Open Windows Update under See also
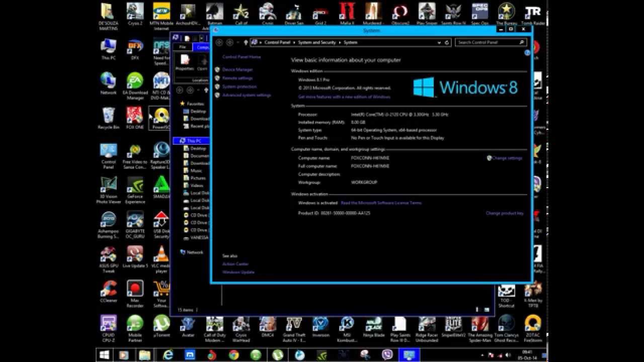This screenshot has width=644, height=362. tap(238, 272)
